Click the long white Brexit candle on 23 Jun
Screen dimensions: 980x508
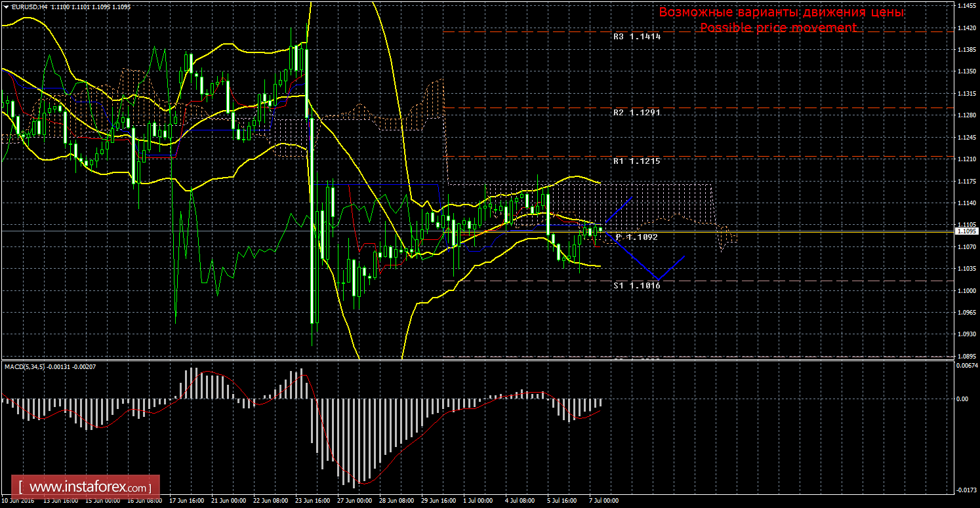click(x=312, y=220)
